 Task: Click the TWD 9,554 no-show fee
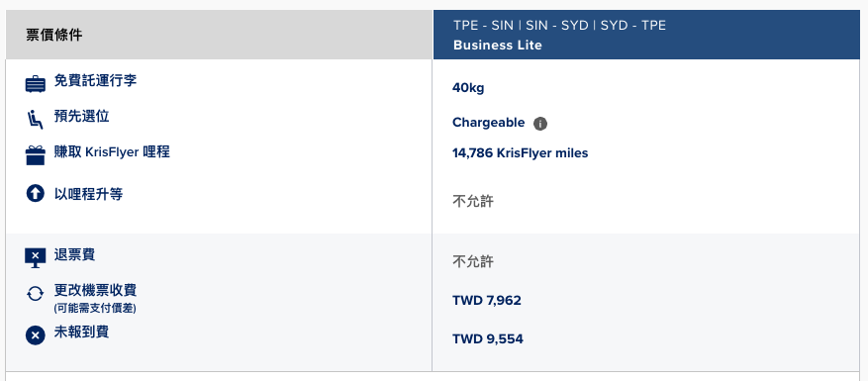(x=488, y=338)
